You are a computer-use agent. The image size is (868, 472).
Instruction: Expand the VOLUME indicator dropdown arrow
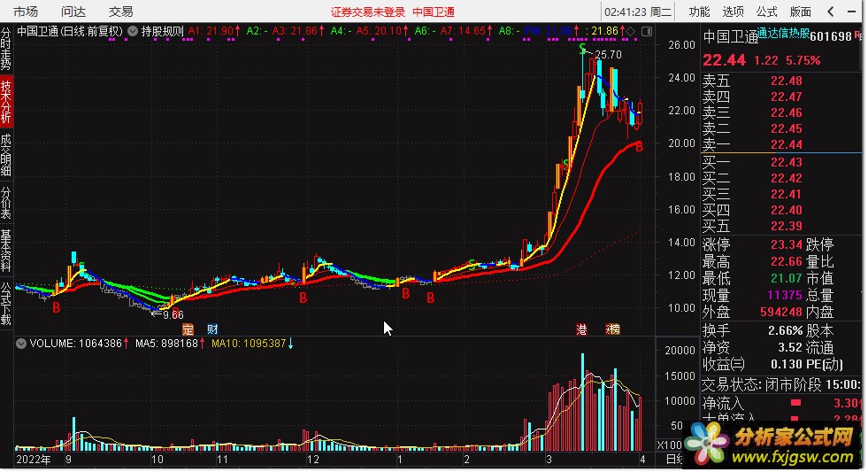pyautogui.click(x=21, y=344)
